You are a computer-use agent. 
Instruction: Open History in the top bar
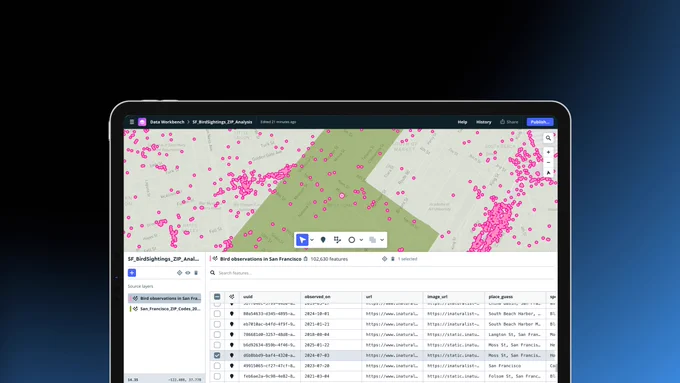484,122
